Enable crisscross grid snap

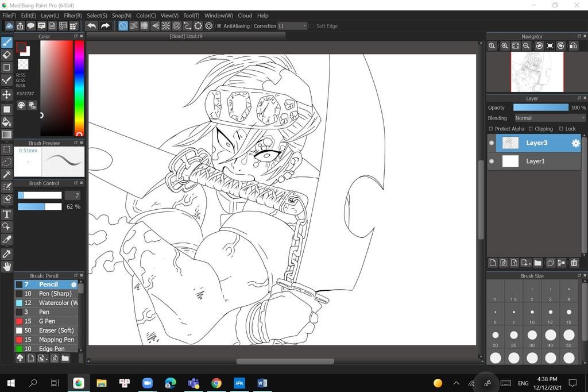point(144,26)
